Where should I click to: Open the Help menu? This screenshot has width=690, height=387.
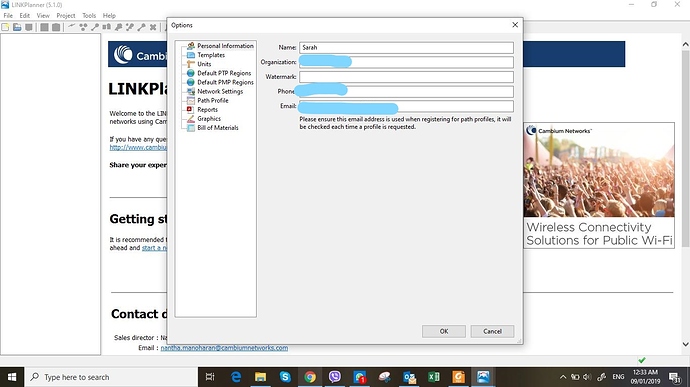pos(109,15)
